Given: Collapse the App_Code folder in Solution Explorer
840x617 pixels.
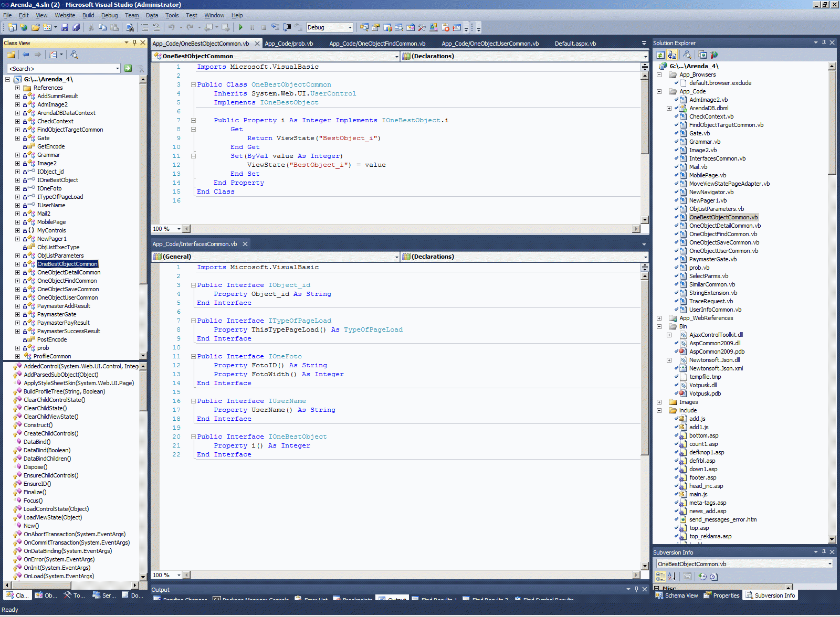Looking at the screenshot, I should [x=659, y=91].
